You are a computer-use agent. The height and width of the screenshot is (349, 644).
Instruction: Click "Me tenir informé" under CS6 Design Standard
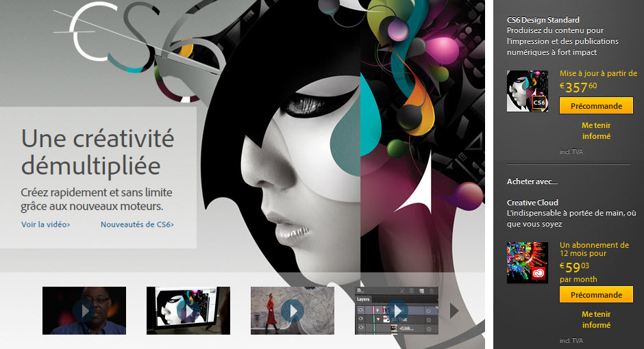pos(596,131)
